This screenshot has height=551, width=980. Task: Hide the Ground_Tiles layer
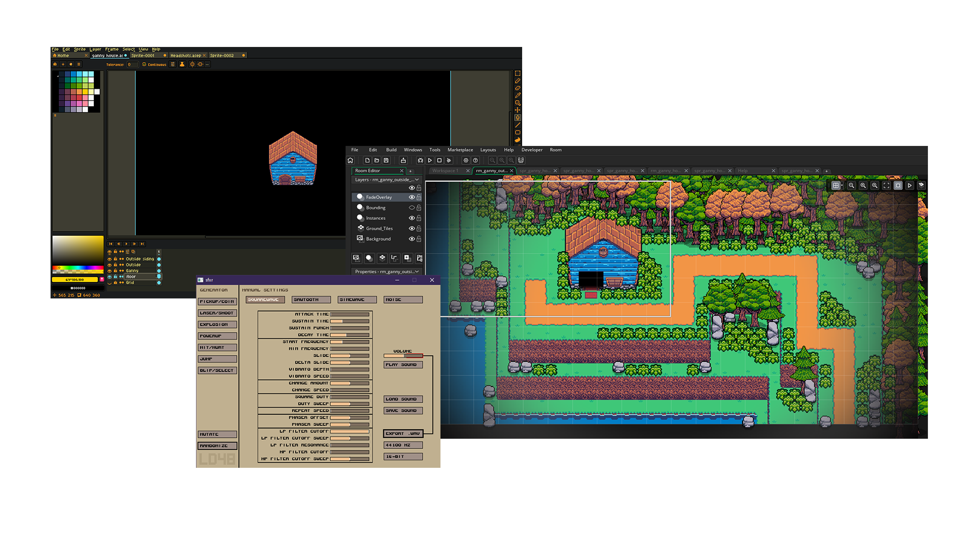(411, 229)
